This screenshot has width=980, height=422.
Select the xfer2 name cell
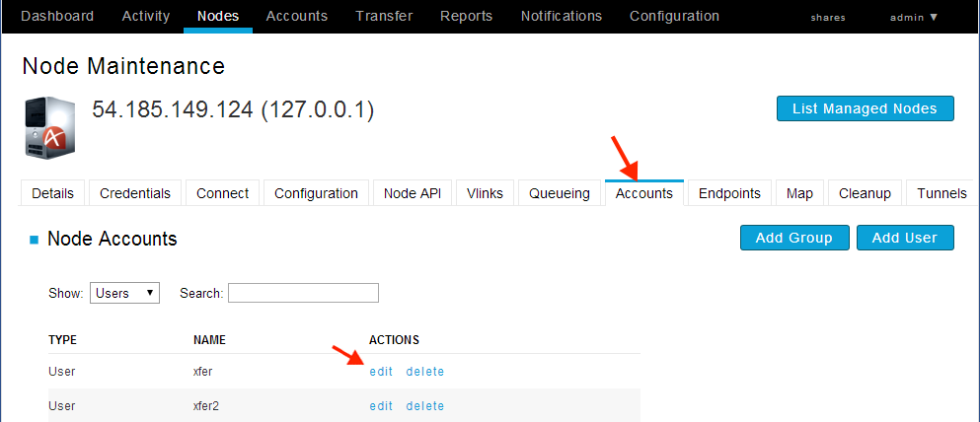(206, 406)
